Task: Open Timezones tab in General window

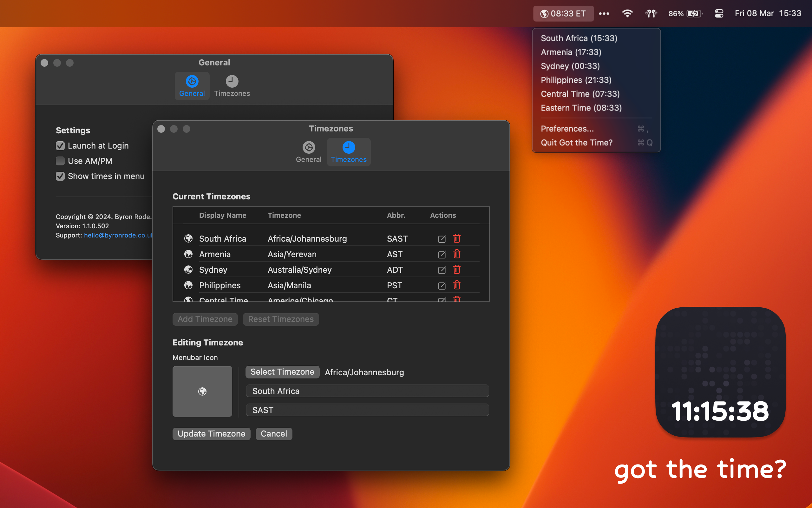Action: point(232,86)
